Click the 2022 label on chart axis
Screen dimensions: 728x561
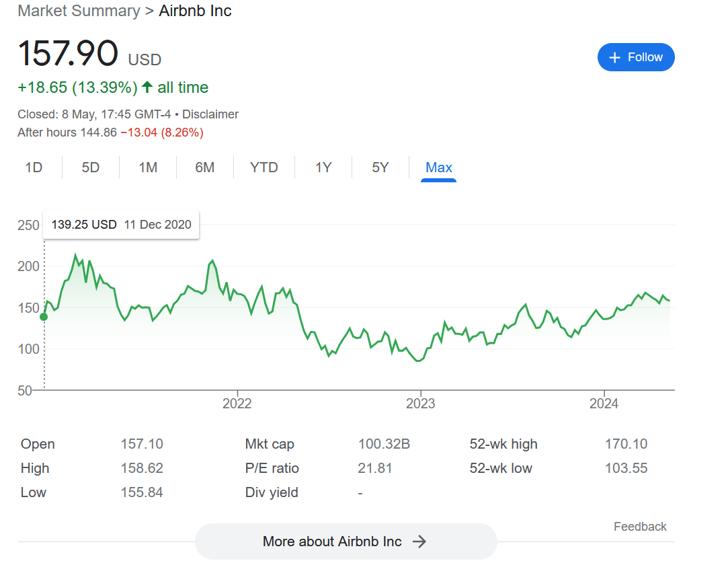pos(237,404)
